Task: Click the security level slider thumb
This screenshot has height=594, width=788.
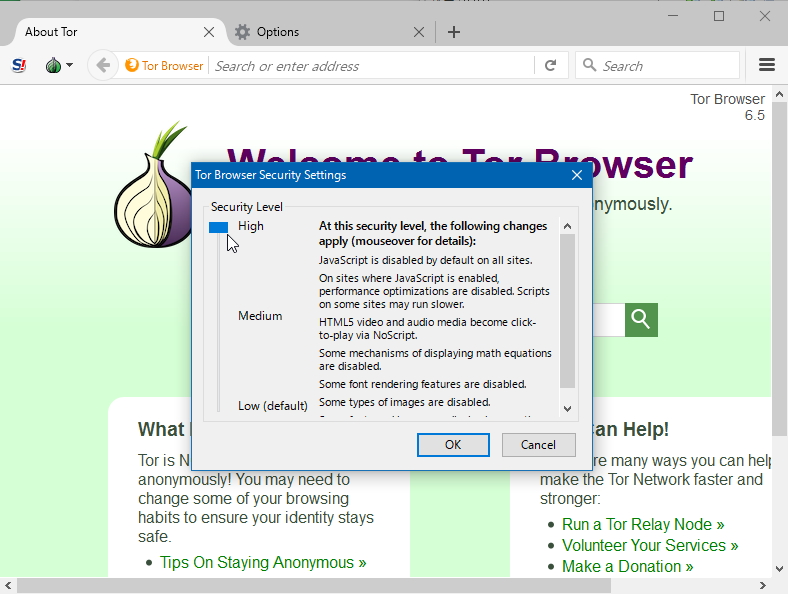Action: (x=219, y=228)
